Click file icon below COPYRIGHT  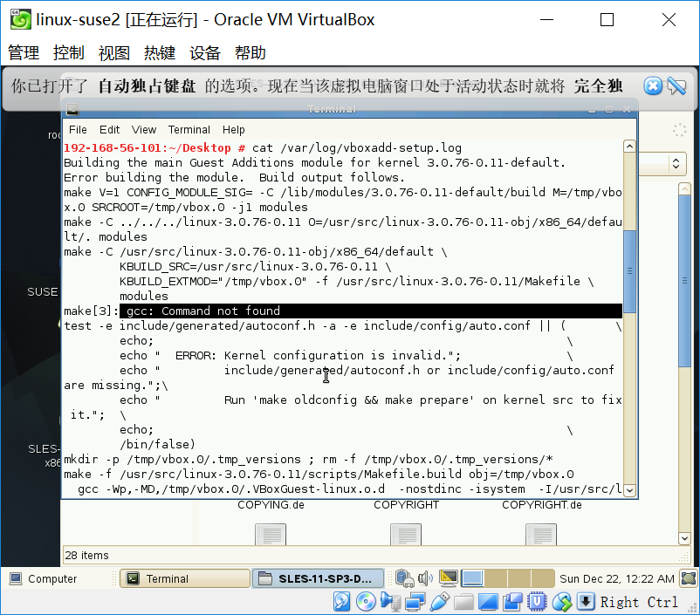click(406, 535)
